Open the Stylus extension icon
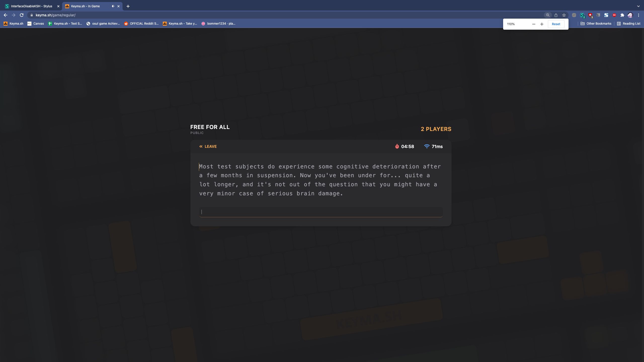 (582, 15)
